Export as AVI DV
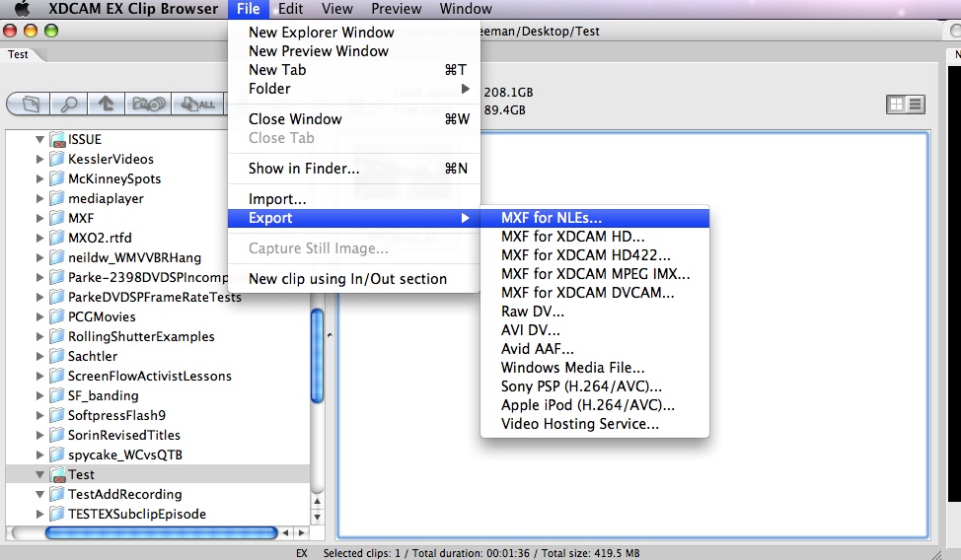The image size is (961, 560). pyautogui.click(x=595, y=330)
